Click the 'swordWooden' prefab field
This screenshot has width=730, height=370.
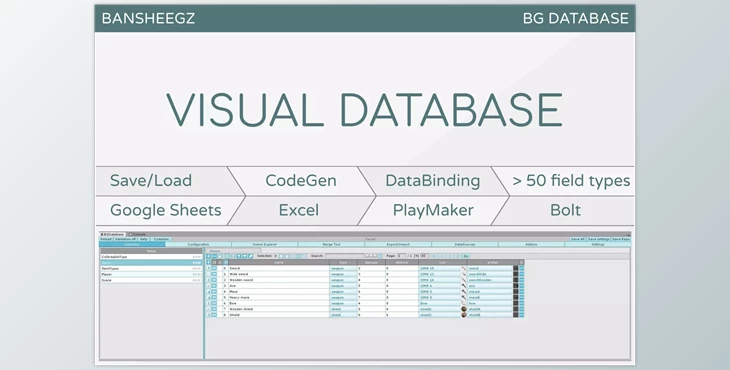coord(490,280)
